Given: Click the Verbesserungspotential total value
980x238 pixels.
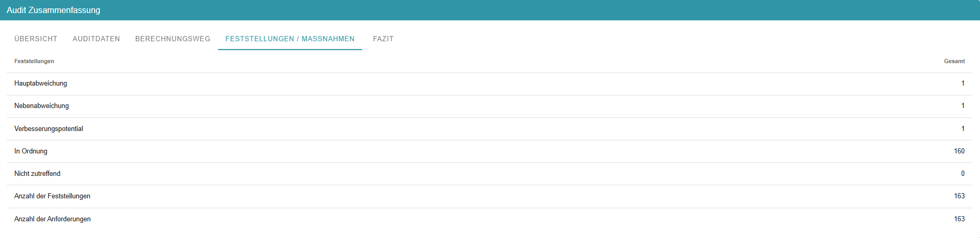Looking at the screenshot, I should (x=963, y=129).
